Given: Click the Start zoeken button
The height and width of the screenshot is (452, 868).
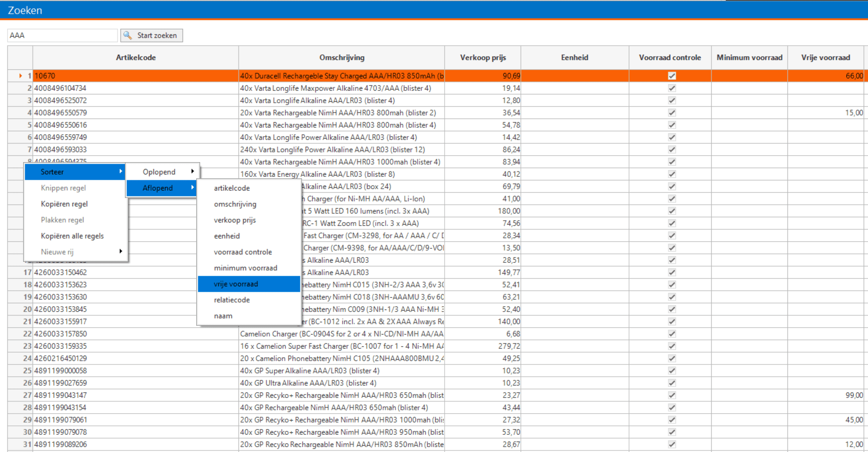Looking at the screenshot, I should coord(151,35).
